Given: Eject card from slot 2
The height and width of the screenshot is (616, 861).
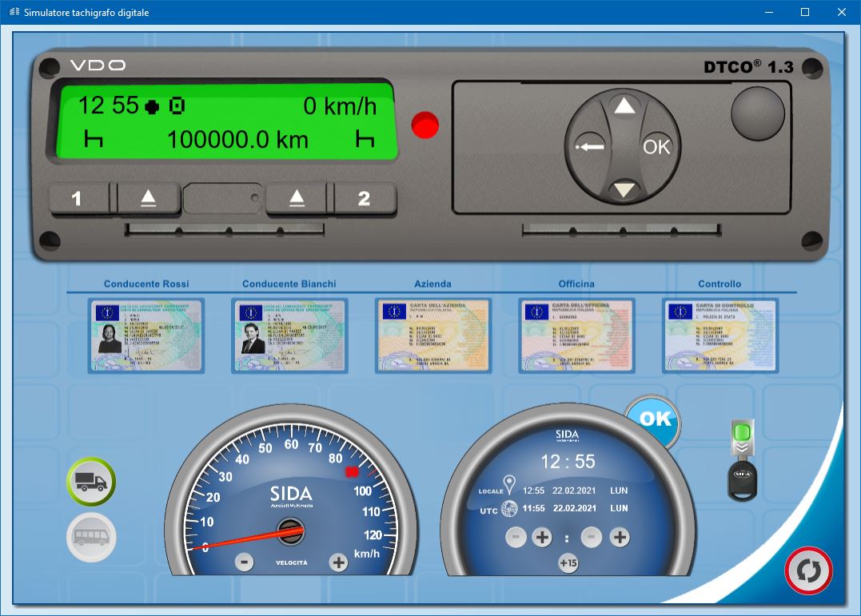Looking at the screenshot, I should (x=297, y=199).
